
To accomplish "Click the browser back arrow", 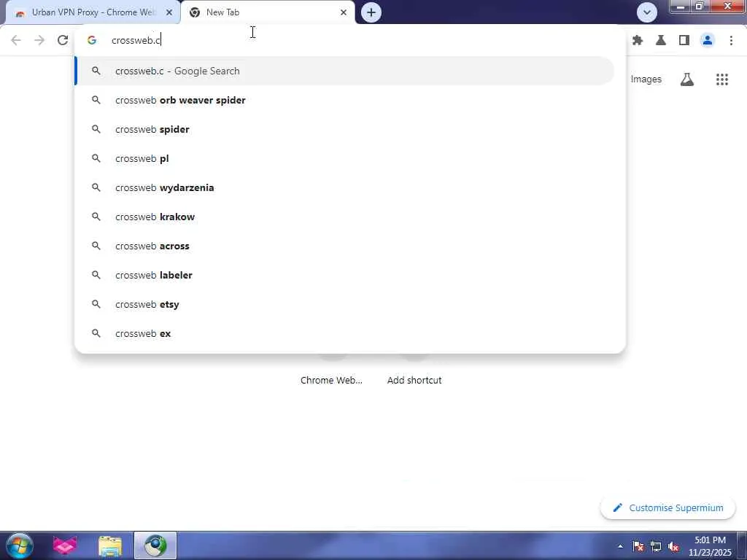I will [x=16, y=41].
